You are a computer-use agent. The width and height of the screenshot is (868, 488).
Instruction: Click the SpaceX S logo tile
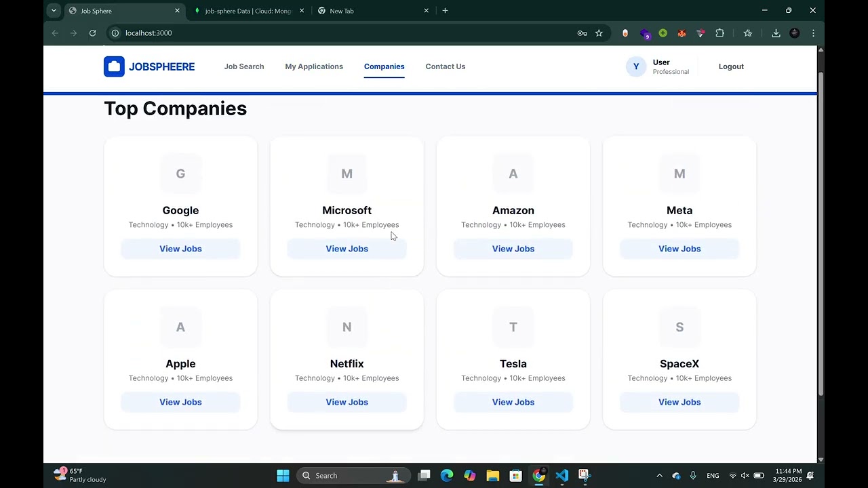coord(679,327)
